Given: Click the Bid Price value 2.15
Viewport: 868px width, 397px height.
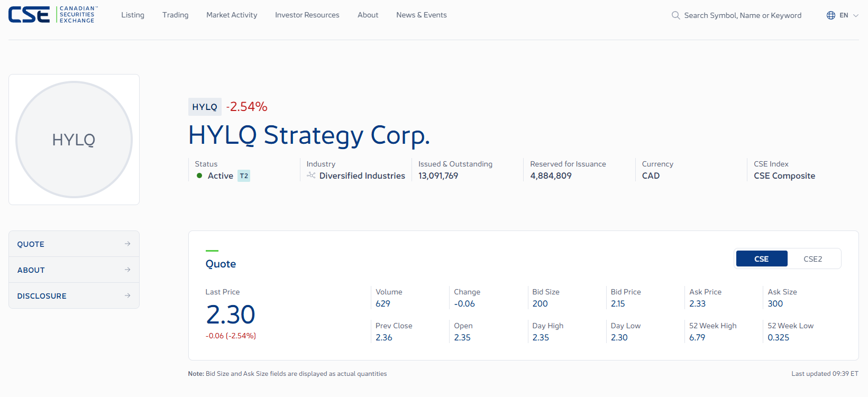Looking at the screenshot, I should coord(618,303).
